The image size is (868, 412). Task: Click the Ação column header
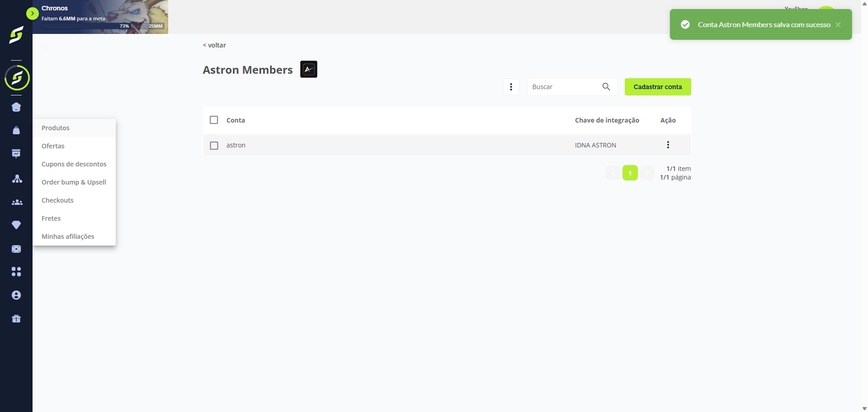(x=668, y=120)
